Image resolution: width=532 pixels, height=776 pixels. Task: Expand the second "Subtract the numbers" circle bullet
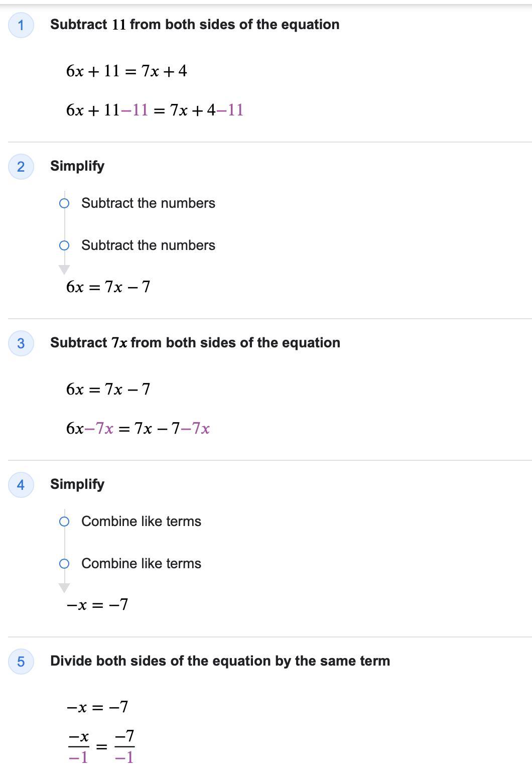point(64,245)
